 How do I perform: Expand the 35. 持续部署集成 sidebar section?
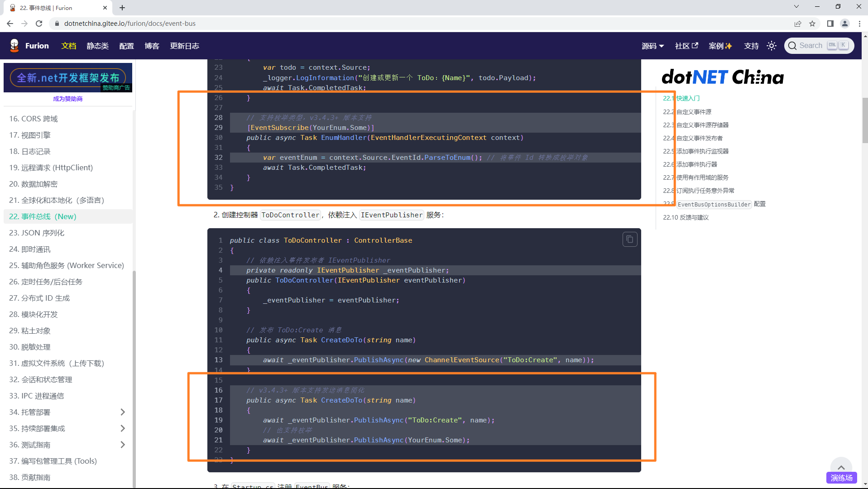tap(123, 428)
